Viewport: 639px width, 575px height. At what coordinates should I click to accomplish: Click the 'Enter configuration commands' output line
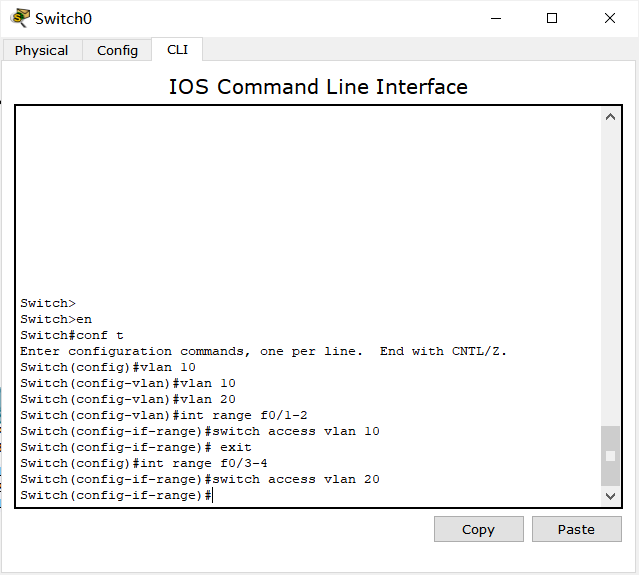click(x=263, y=351)
